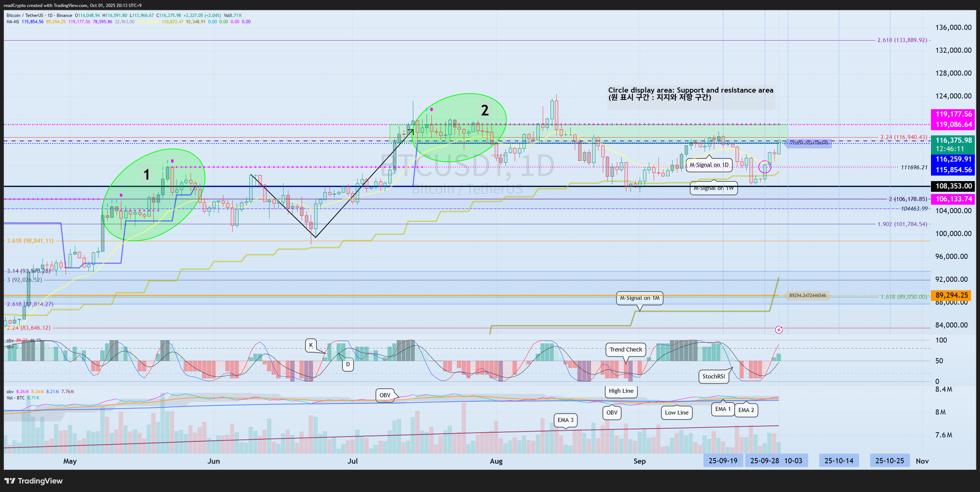Click the 'Bitcoin / TetherUS' symbol title
The width and height of the screenshot is (980, 492).
[x=25, y=15]
